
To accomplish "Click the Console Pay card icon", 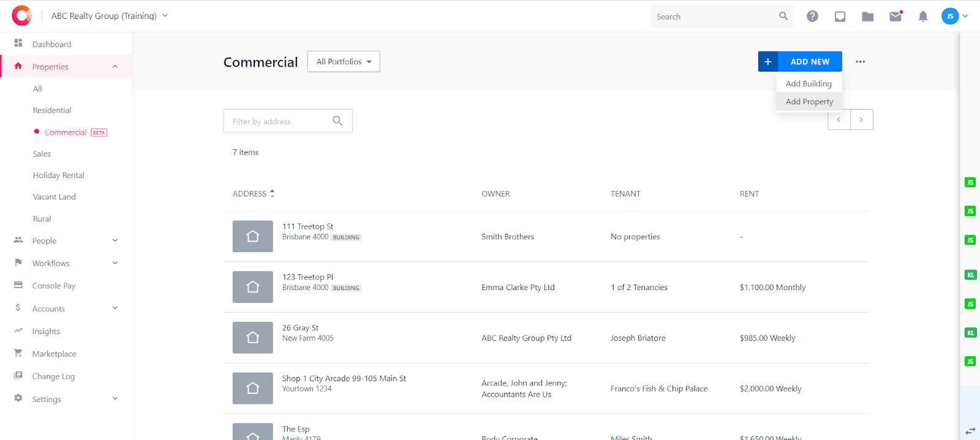I will [18, 285].
